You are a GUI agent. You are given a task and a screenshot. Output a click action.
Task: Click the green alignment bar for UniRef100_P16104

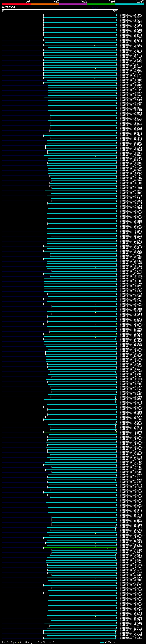point(80,432)
